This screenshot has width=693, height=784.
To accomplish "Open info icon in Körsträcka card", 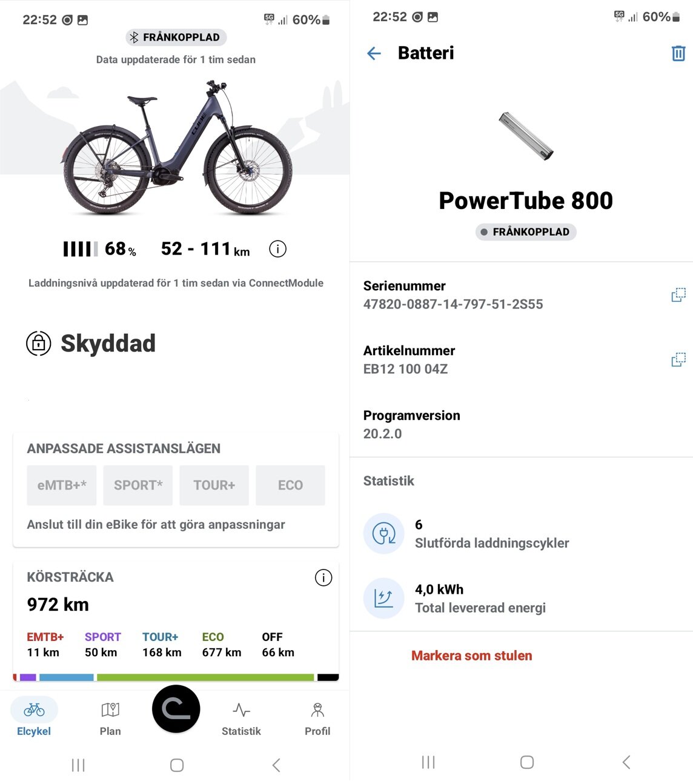I will coord(323,578).
